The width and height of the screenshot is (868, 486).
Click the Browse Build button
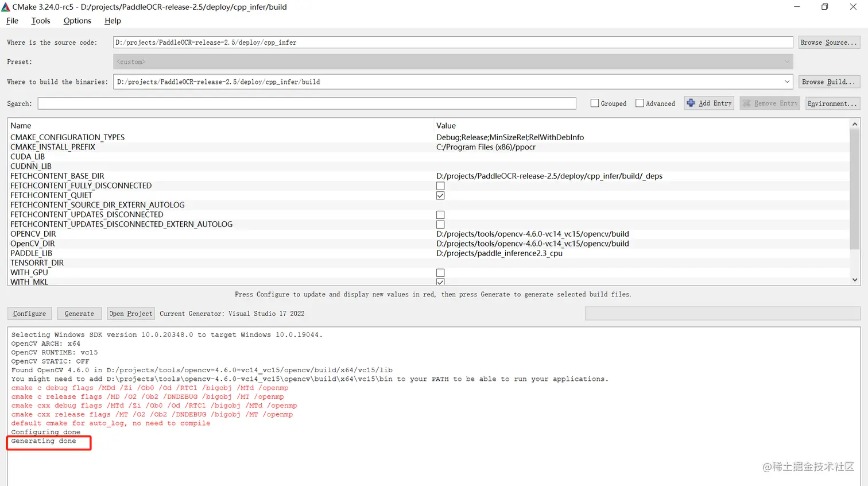pos(829,82)
